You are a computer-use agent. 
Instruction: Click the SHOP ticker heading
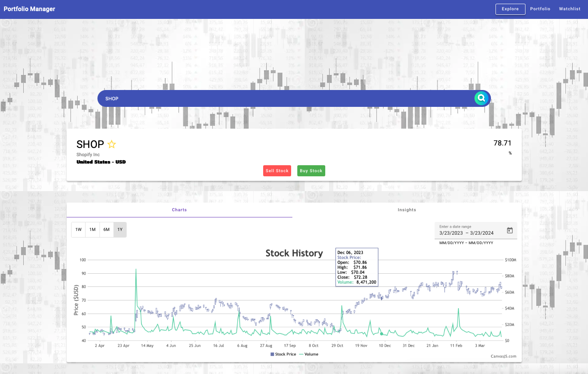(x=90, y=144)
